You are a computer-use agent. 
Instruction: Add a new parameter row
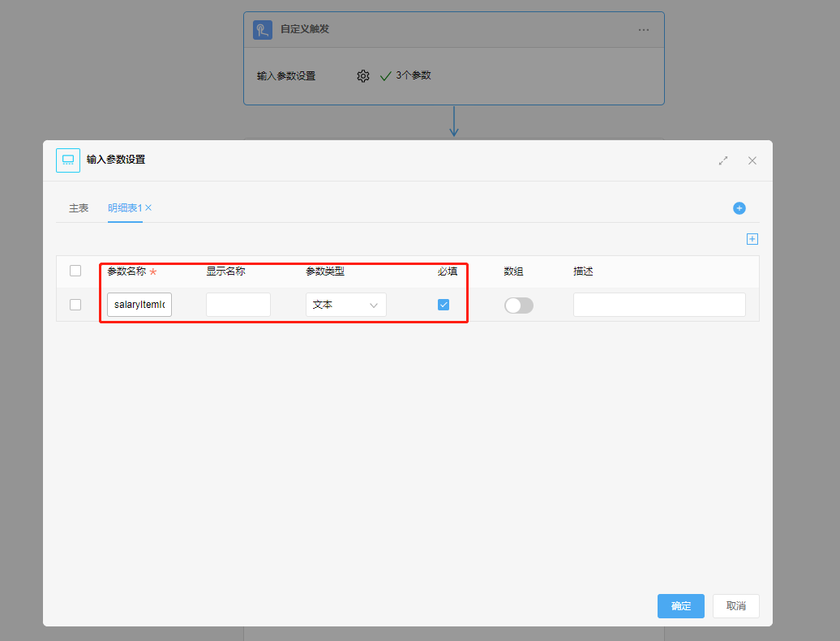tap(752, 239)
